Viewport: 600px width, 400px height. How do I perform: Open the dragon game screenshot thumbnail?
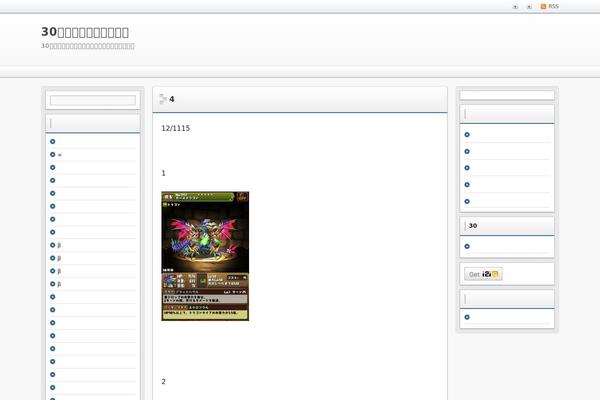pos(205,256)
